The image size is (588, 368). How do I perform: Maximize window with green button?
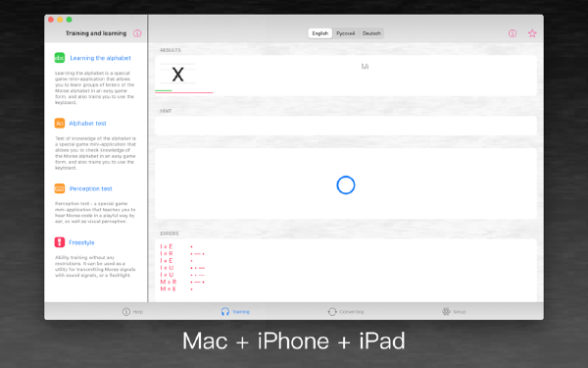[x=69, y=20]
